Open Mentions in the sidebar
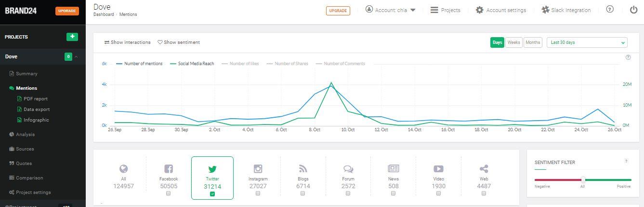 coord(26,88)
